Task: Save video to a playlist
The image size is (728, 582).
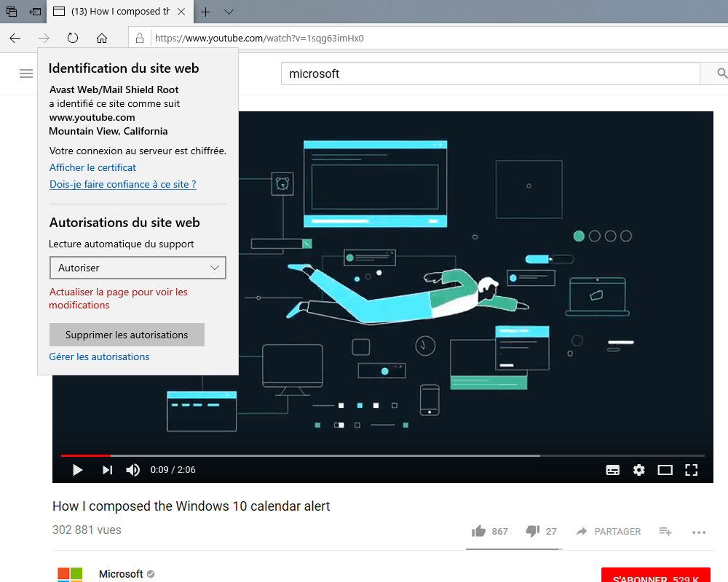Action: coord(665,531)
